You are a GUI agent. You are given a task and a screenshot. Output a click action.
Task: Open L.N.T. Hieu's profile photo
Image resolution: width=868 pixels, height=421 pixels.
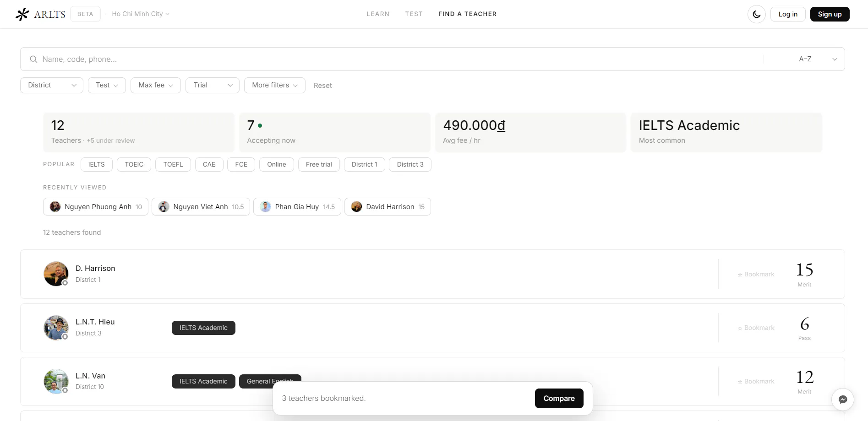point(56,328)
